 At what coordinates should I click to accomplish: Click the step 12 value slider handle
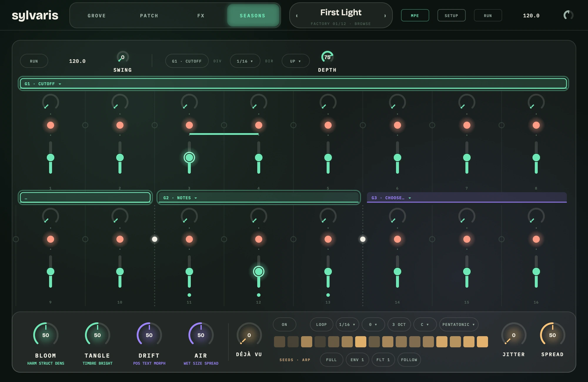(x=259, y=272)
